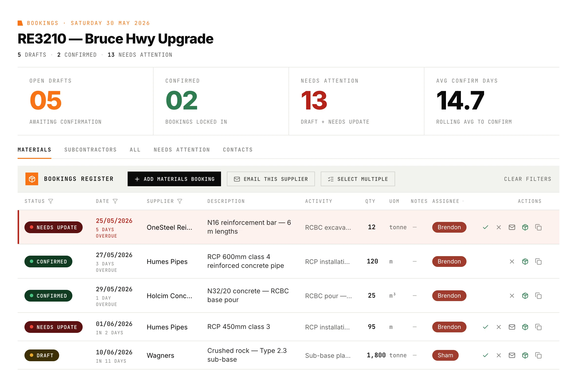Screen dimensions: 577x392
Task: Open the Brendon assignee pill in OneSteel row
Action: coord(449,227)
